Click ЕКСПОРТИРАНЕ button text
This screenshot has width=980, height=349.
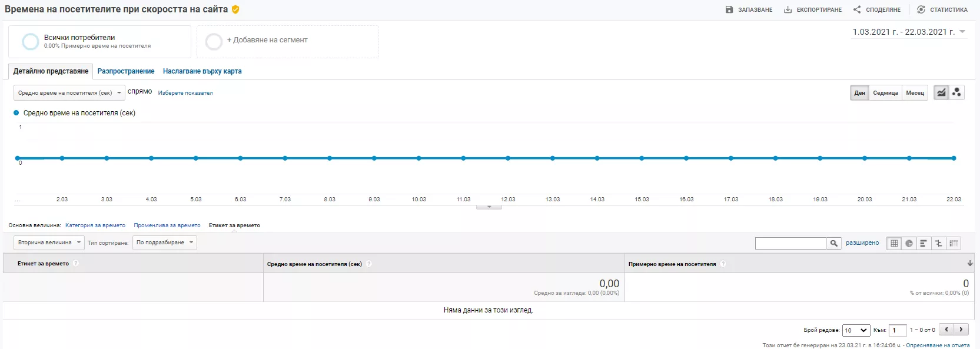tap(819, 10)
